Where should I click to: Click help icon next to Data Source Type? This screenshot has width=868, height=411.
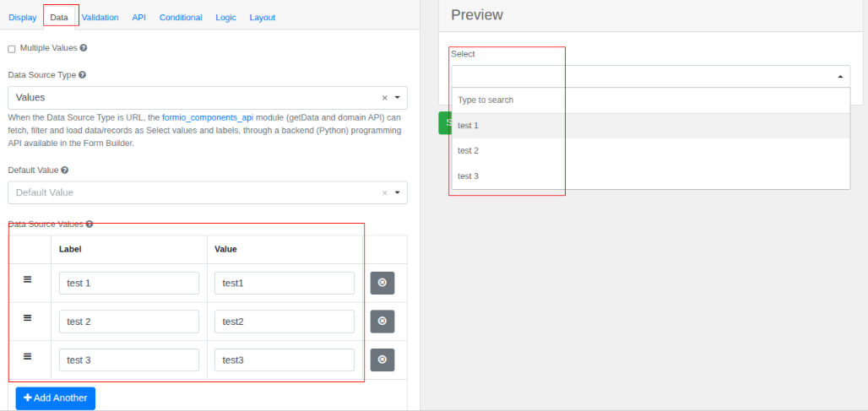(x=82, y=75)
